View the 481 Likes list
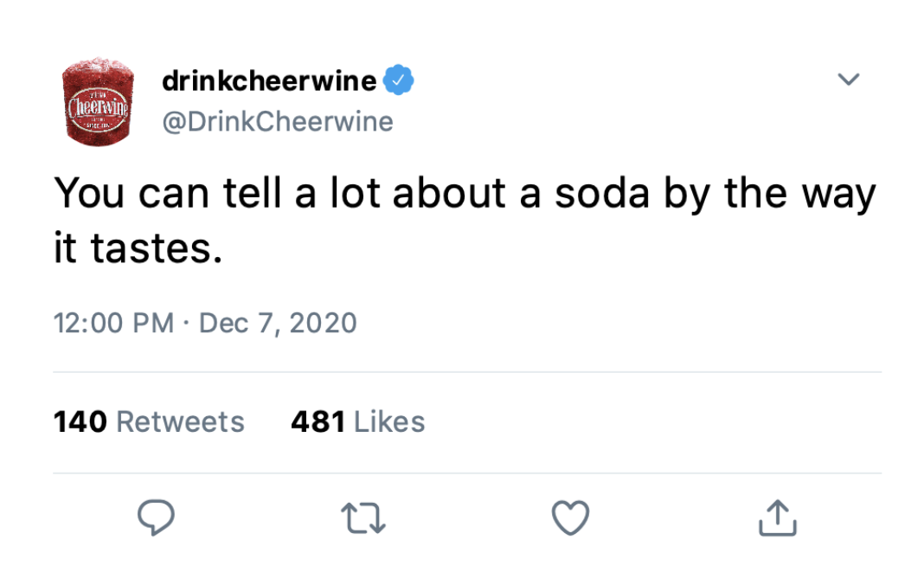The height and width of the screenshot is (585, 924). pos(358,422)
